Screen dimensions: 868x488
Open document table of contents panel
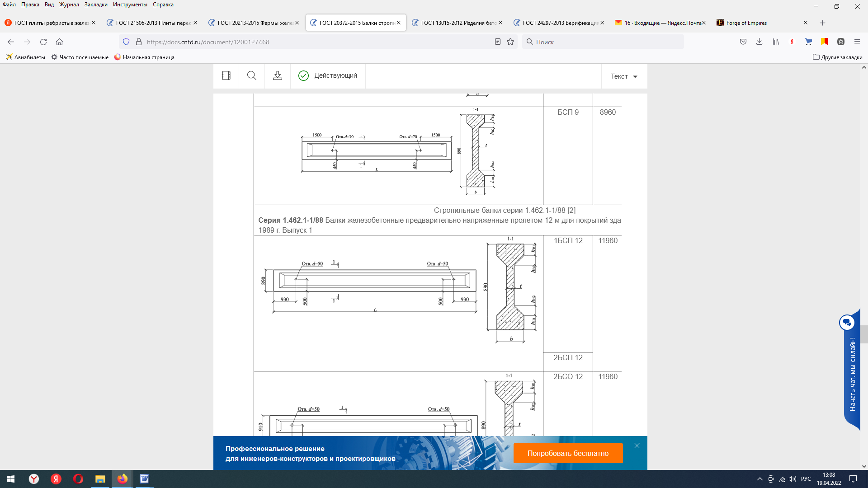pyautogui.click(x=226, y=75)
